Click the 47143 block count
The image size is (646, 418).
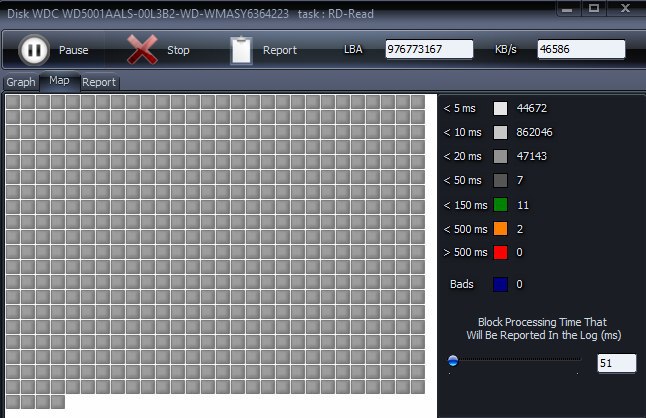click(532, 156)
